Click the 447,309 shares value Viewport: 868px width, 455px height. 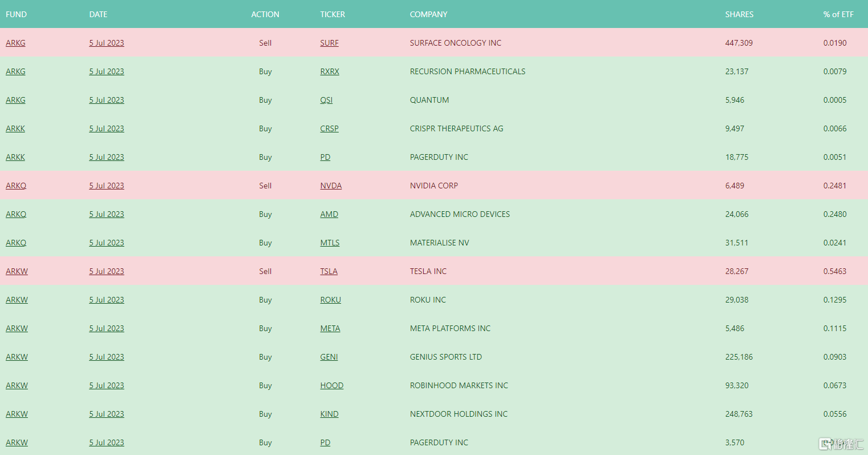pyautogui.click(x=739, y=43)
